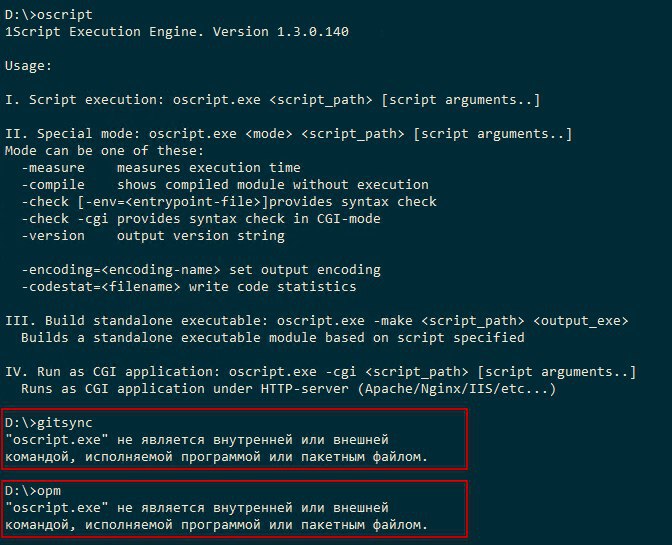
Task: Click the 'Usage:' heading text
Action: pyautogui.click(x=28, y=65)
